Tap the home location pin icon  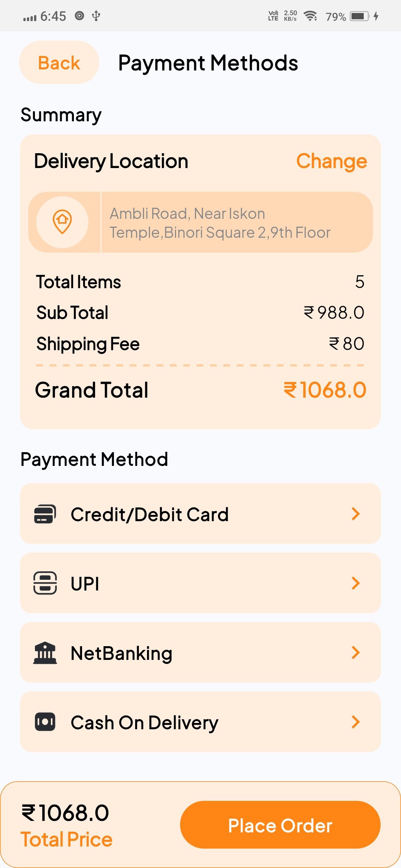click(62, 222)
